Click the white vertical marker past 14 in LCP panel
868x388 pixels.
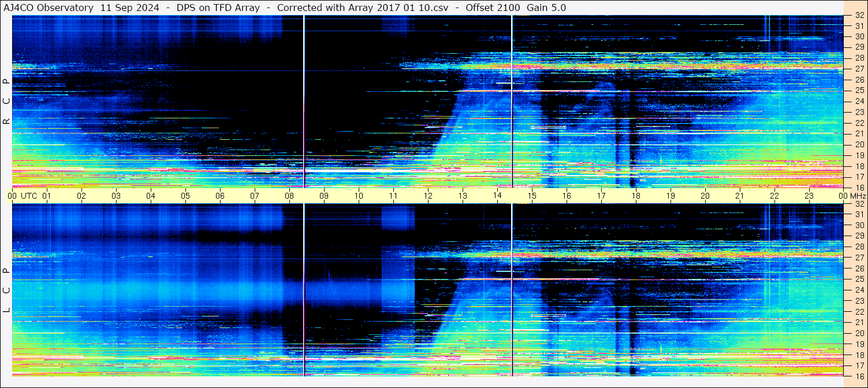pos(512,290)
